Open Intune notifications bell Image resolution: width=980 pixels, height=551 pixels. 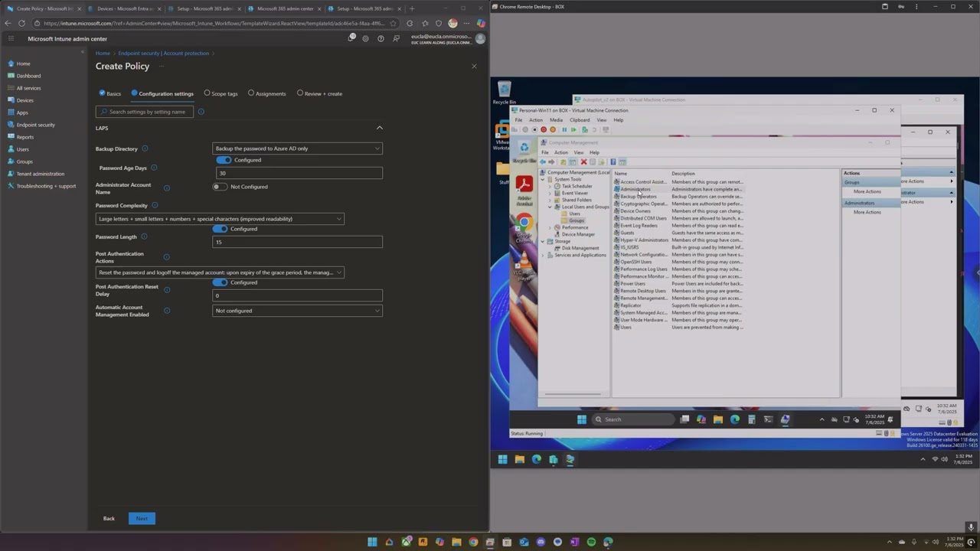[x=351, y=38]
